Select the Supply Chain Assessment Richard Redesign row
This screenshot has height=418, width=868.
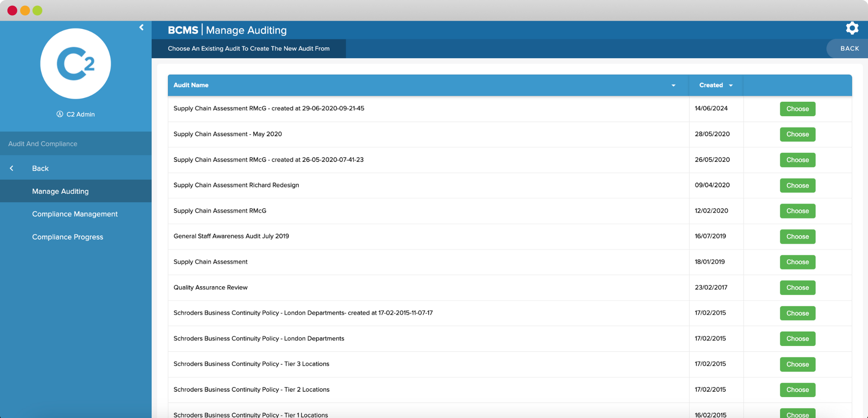797,185
